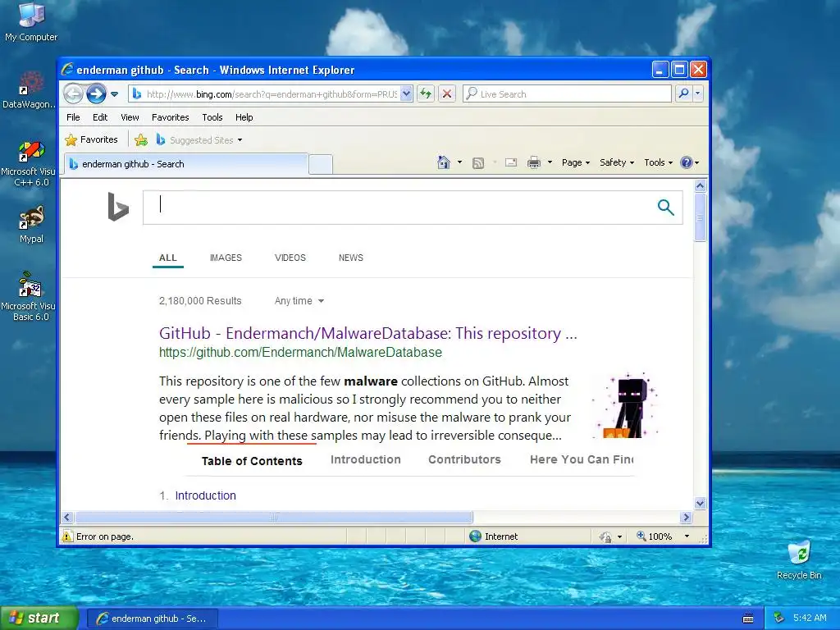Select Here You Can Find section tab

tap(582, 459)
